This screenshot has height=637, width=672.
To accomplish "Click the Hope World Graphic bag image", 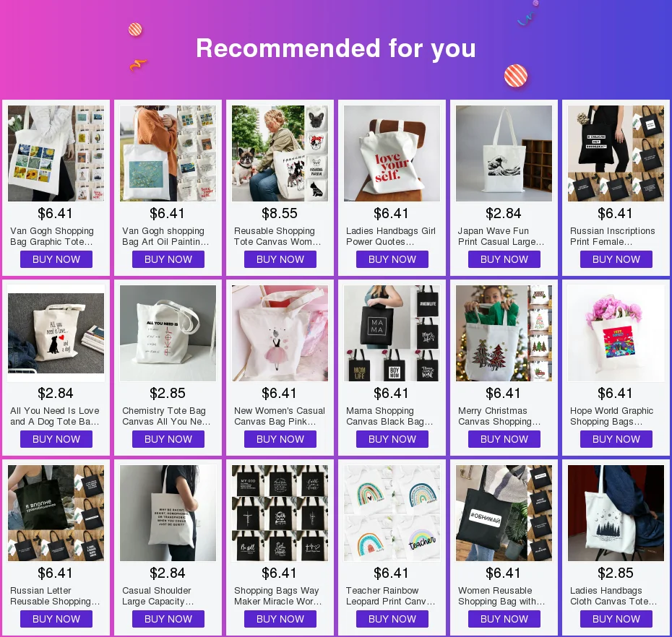I will (x=616, y=333).
